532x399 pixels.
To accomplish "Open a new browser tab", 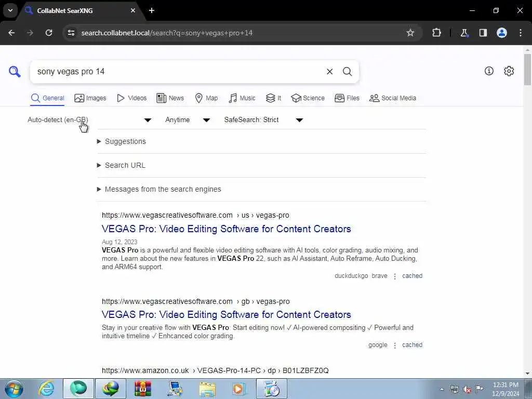I will [x=152, y=10].
